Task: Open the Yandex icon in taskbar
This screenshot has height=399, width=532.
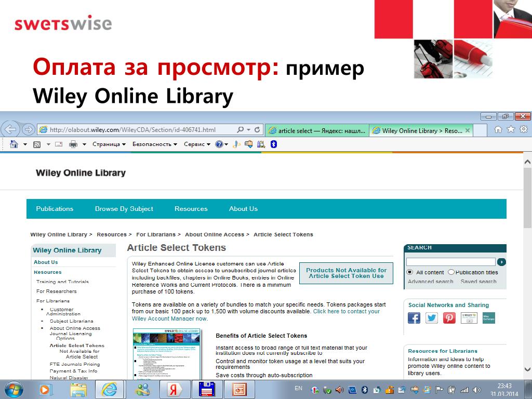Action: tap(174, 390)
